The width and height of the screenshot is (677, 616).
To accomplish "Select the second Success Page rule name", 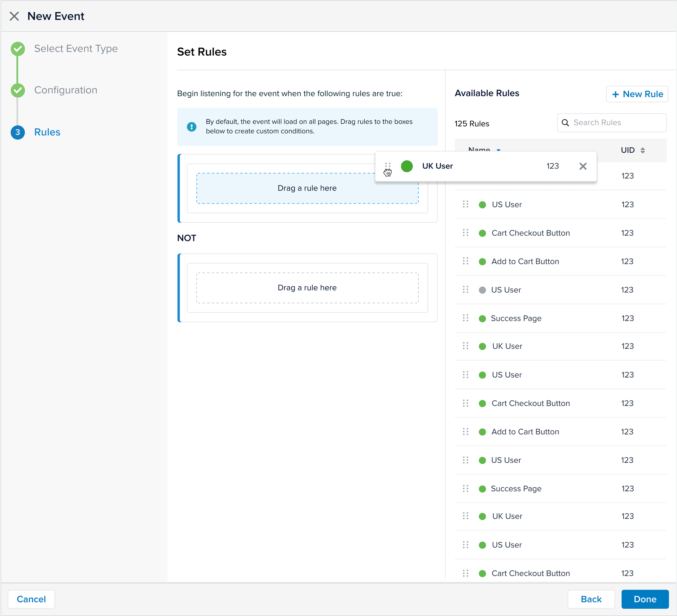I will tap(516, 489).
